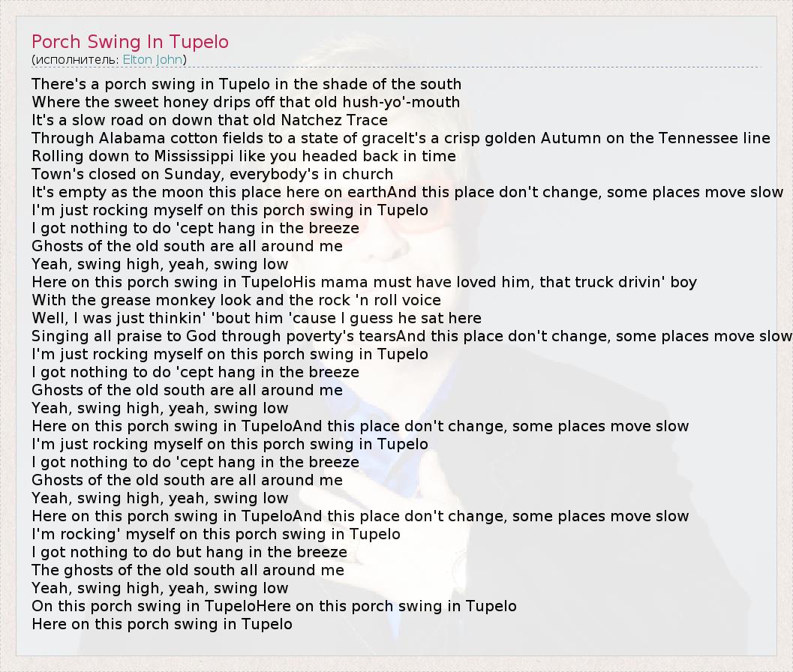This screenshot has height=672, width=793.
Task: Click the line Town's closed on Sunday
Action: coord(212,174)
